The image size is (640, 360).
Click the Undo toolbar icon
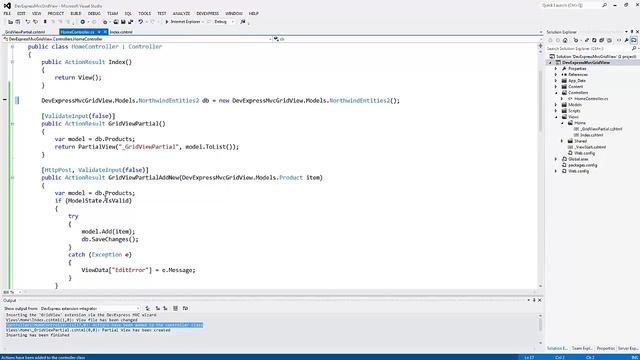click(x=140, y=22)
